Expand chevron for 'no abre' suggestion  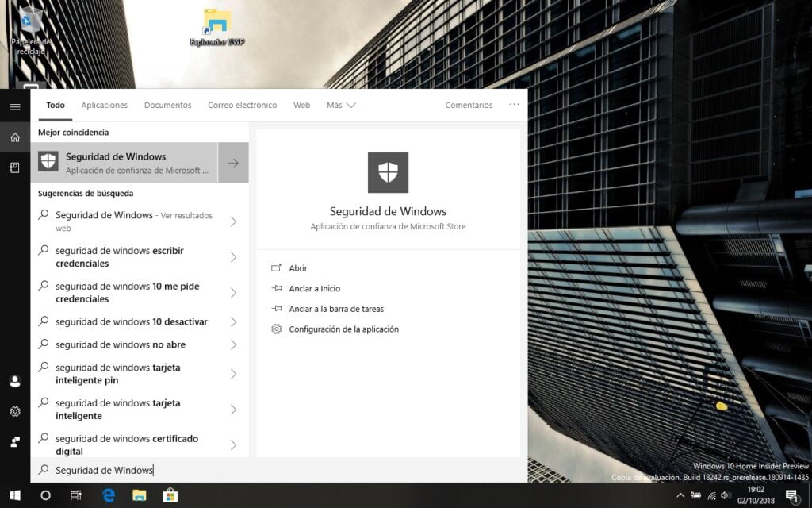pos(233,344)
